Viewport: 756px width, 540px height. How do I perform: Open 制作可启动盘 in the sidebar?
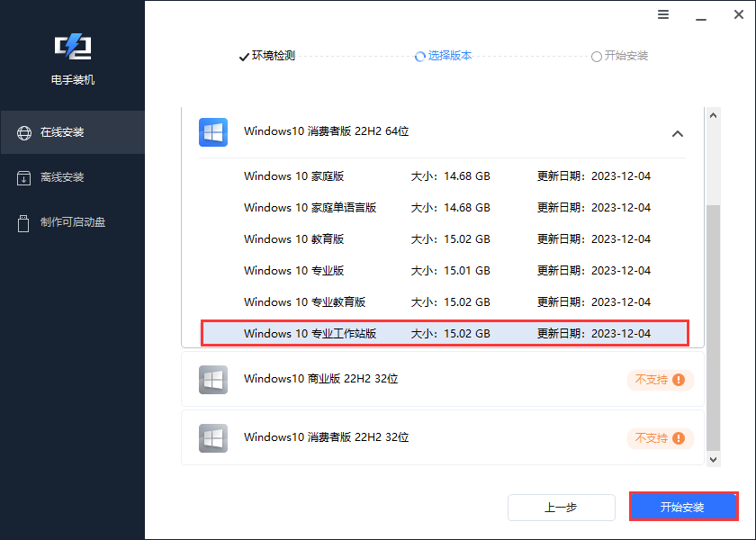point(72,222)
